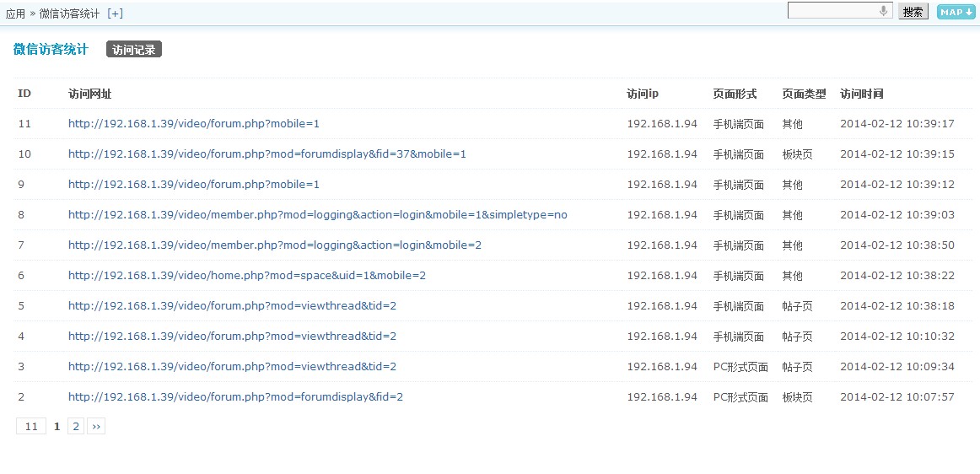Open URL link for record ID 11
Viewport: 980px width, 474px height.
(194, 124)
